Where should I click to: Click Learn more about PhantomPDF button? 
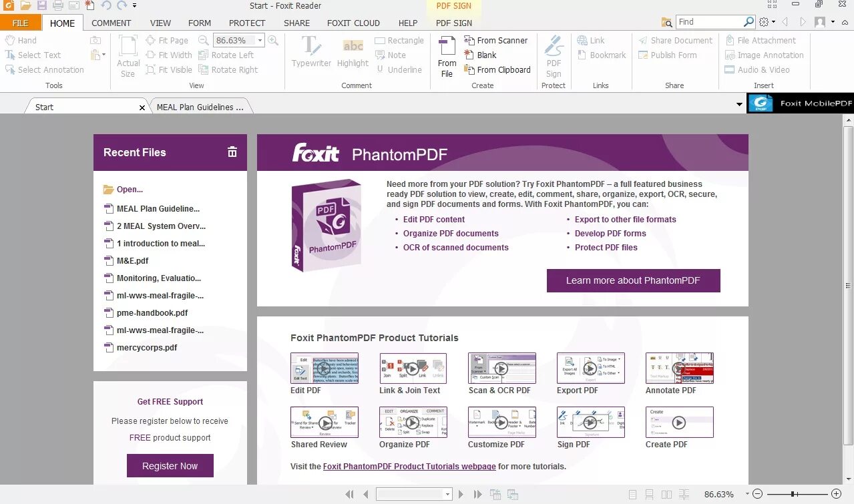633,280
